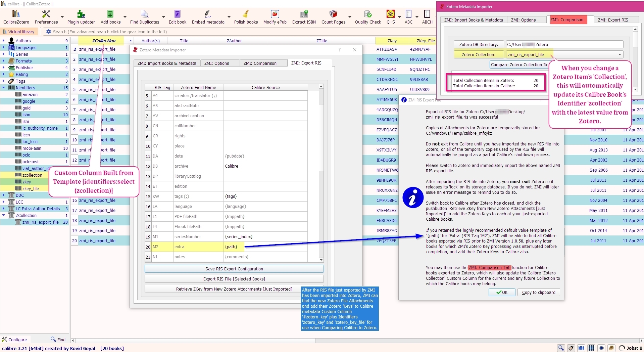The image size is (644, 352).
Task: Click the library search input field
Action: (201, 32)
